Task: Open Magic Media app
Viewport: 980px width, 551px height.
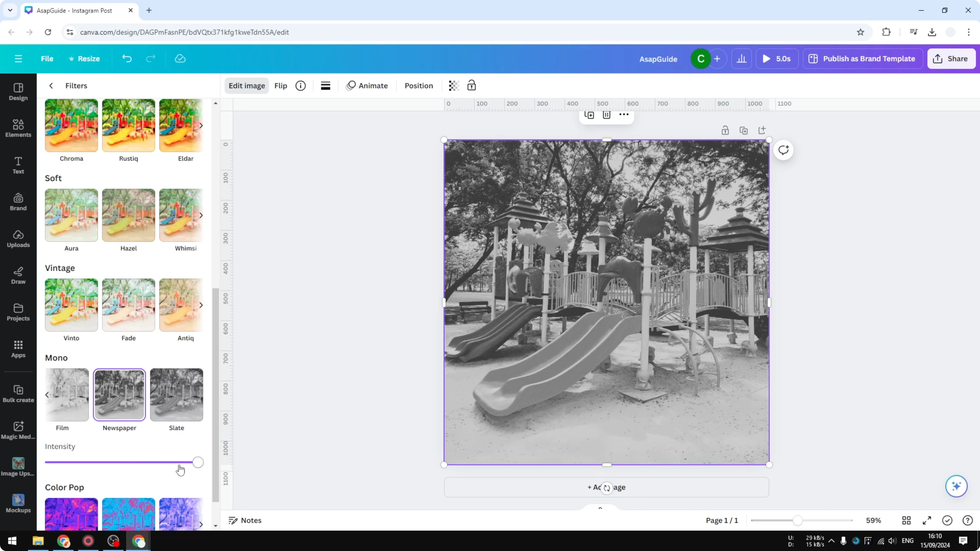Action: coord(18,430)
